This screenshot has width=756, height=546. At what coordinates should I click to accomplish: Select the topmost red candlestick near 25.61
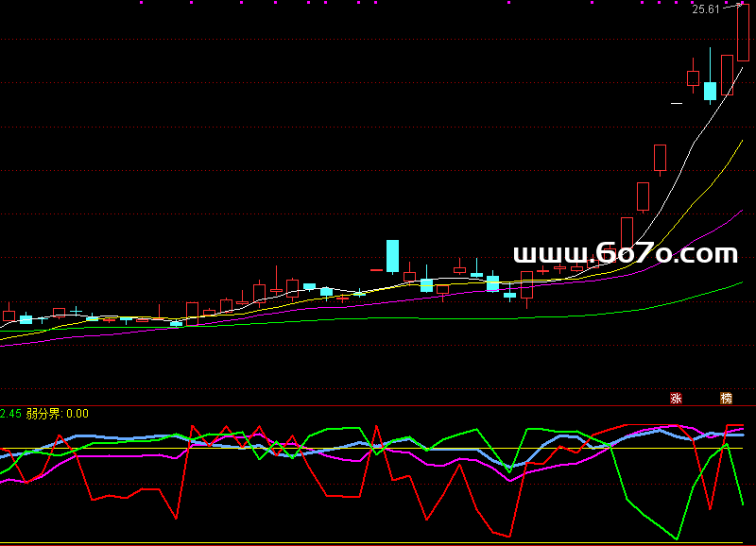[743, 32]
